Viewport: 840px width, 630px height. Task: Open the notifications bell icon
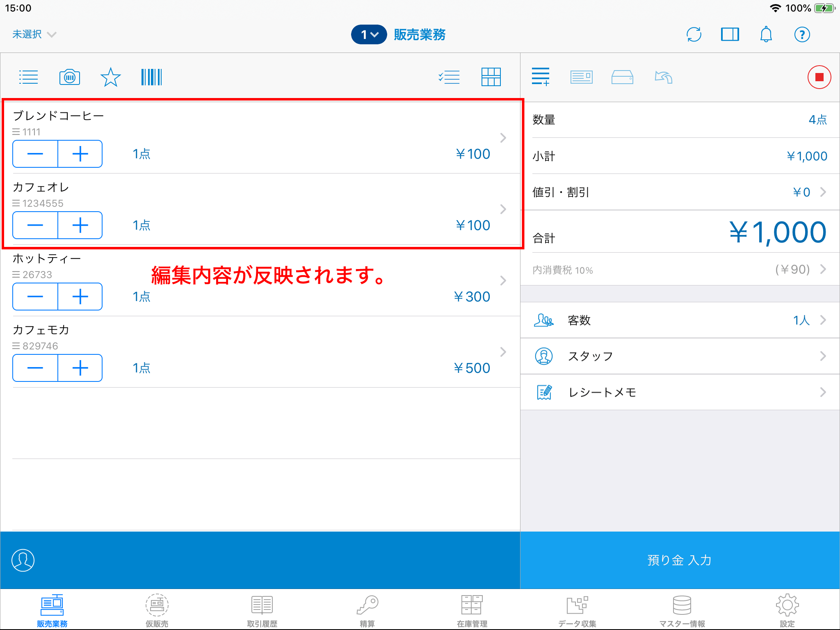pos(766,34)
